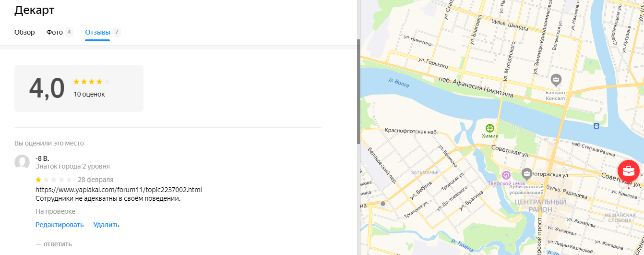Click the panel's vertical scrollbar

click(x=358, y=91)
